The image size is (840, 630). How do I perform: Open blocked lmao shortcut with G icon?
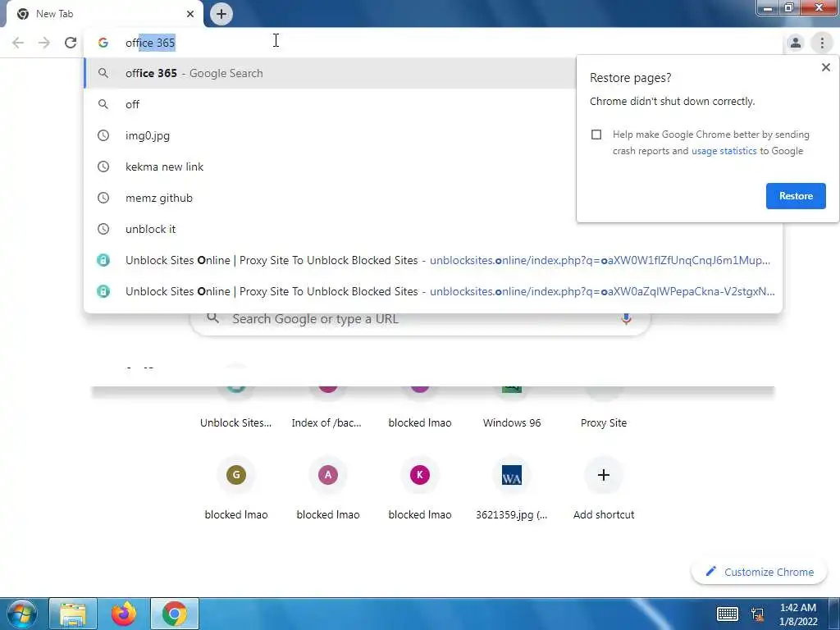[x=235, y=475]
